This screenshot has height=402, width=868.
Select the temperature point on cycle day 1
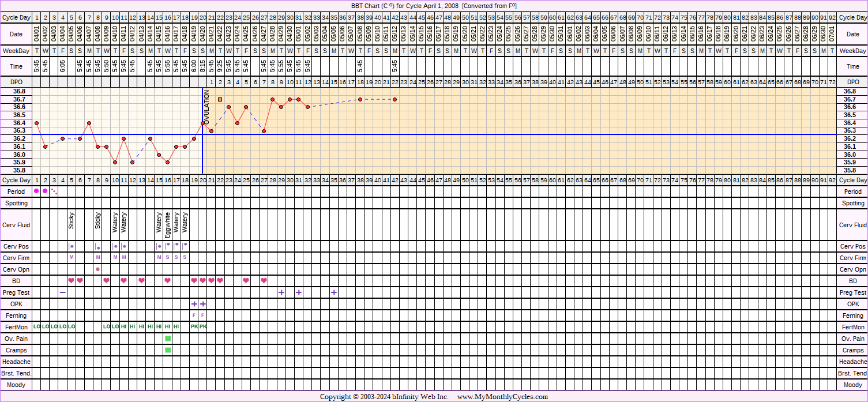pos(36,123)
